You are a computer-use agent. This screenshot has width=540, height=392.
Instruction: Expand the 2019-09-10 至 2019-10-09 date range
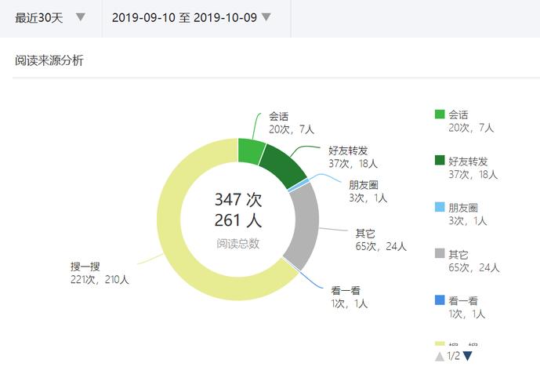click(x=191, y=17)
